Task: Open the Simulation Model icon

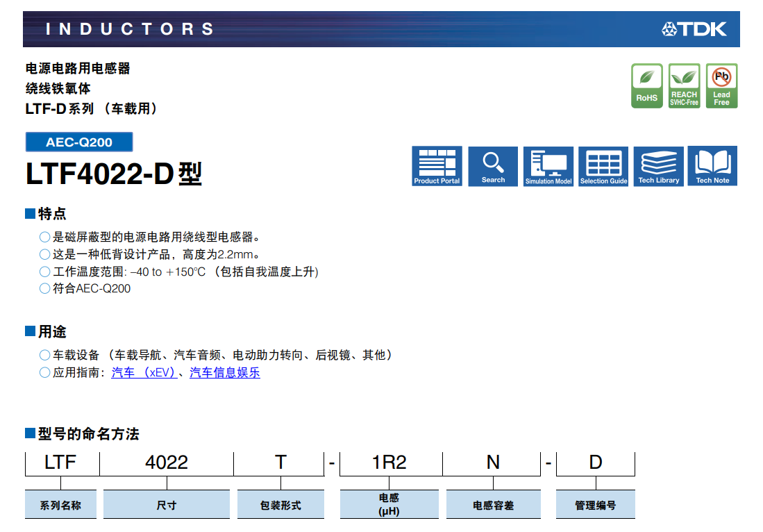Action: tap(548, 166)
